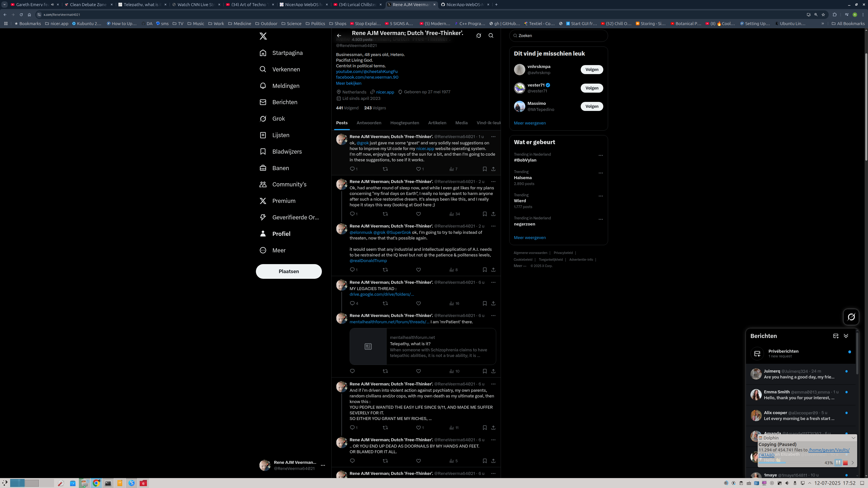868x488 pixels.
Task: Repost the @grok suggestions post
Action: 385,169
